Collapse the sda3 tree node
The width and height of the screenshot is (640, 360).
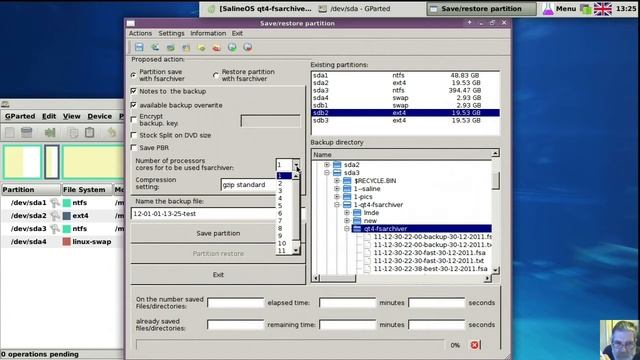[327, 173]
